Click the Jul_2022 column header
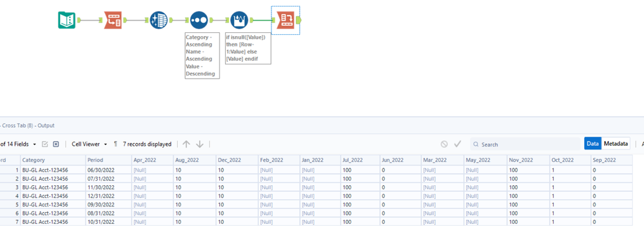The width and height of the screenshot is (644, 240). pos(360,160)
